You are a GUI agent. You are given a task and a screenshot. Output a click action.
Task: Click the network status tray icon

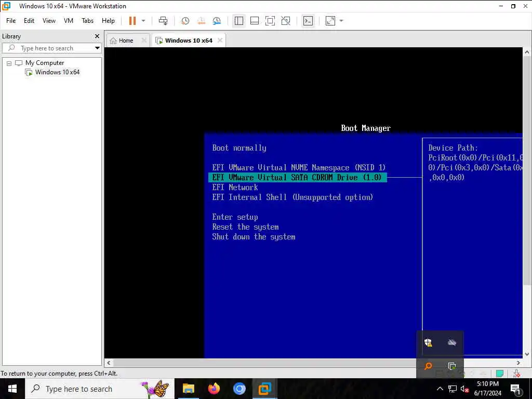[453, 389]
